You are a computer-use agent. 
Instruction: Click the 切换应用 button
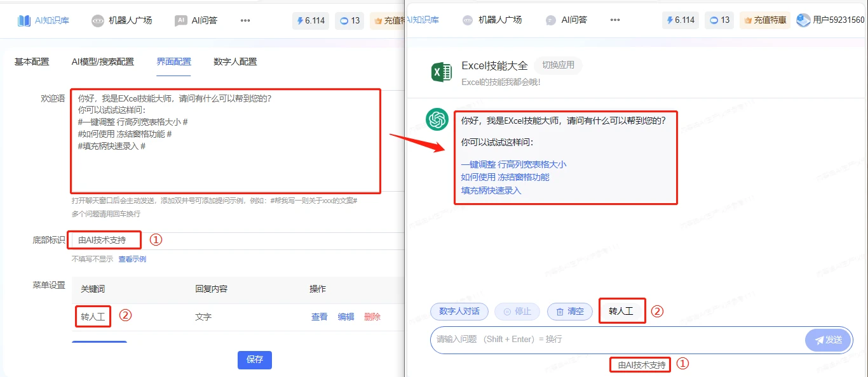point(559,65)
